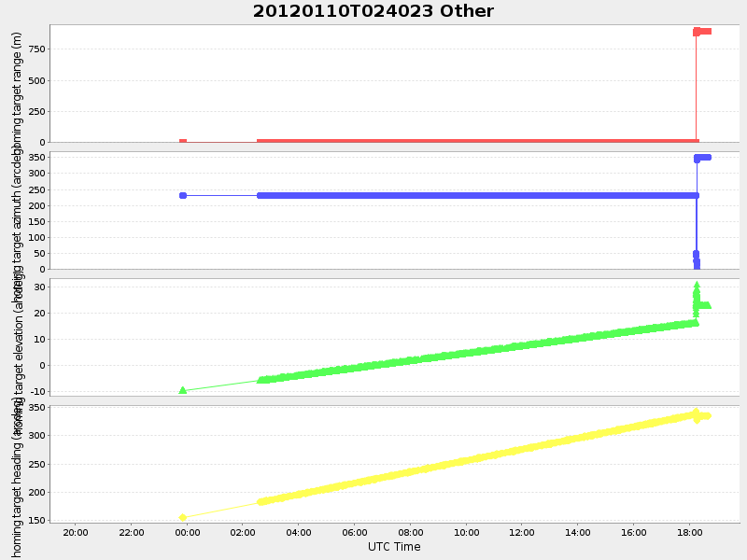
Task: Click the red spike marker near 18:00
Action: point(698,31)
